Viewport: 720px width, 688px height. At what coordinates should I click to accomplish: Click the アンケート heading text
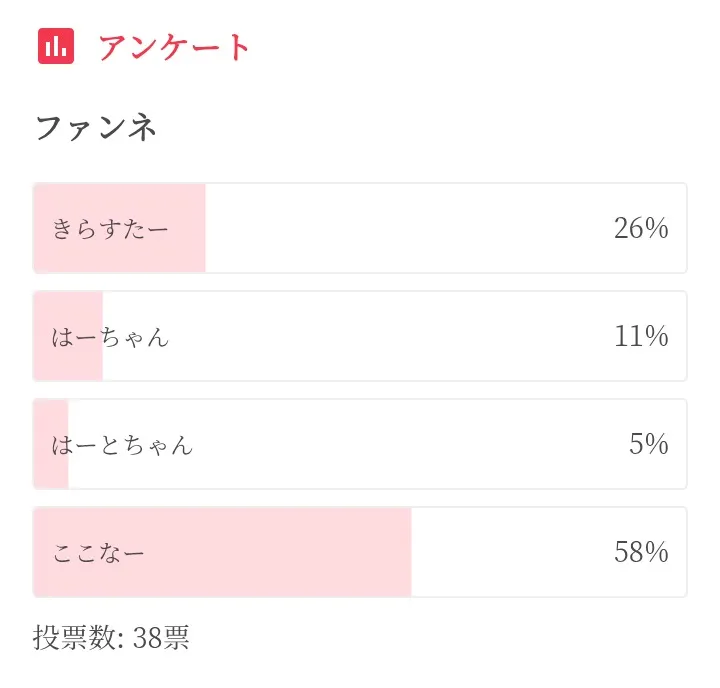pos(175,47)
